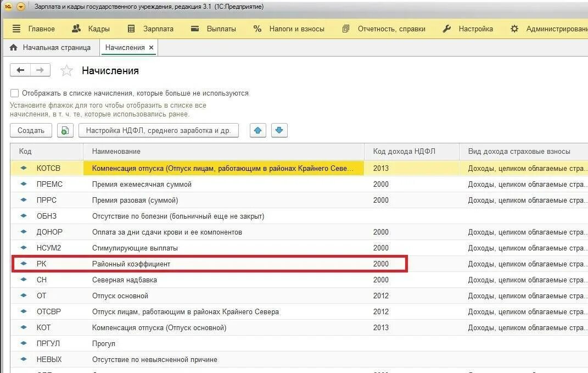Select the НСУМ2 row icon
This screenshot has width=588, height=373.
tap(24, 248)
